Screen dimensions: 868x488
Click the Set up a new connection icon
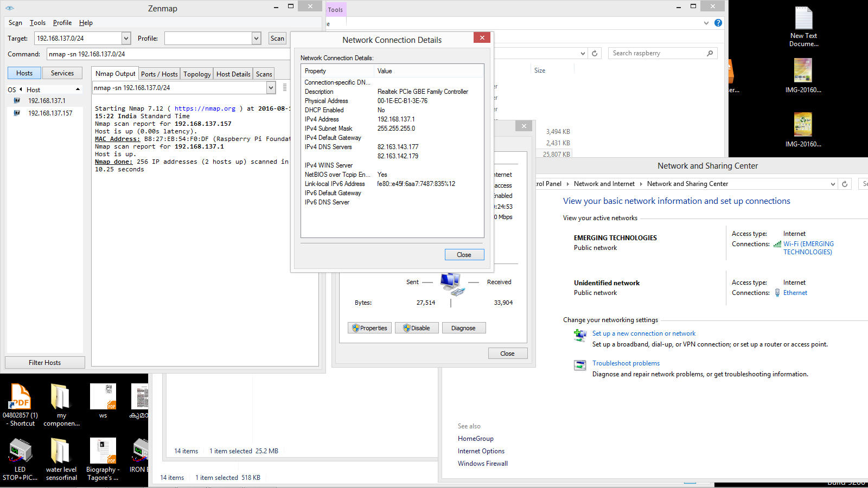tap(580, 335)
